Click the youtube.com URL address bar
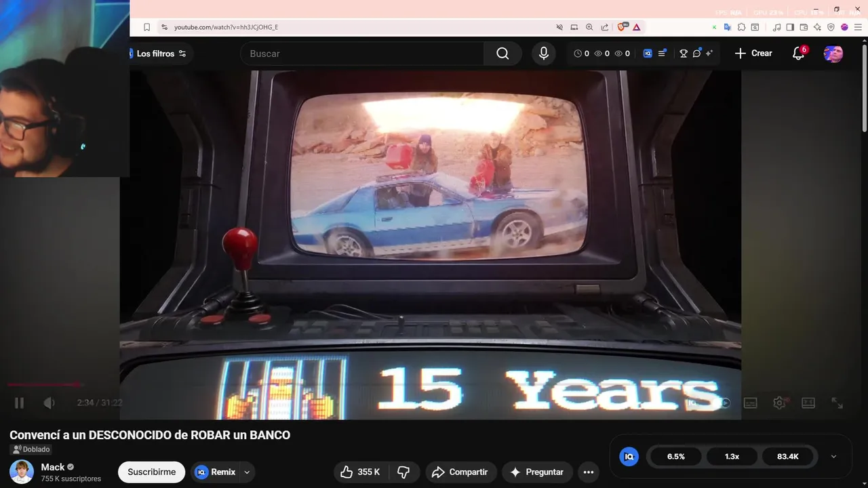 [x=226, y=27]
